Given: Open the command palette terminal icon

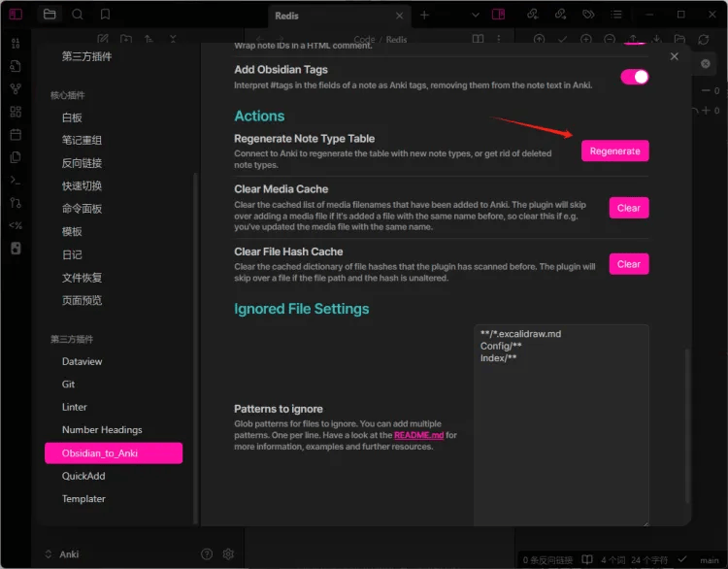Looking at the screenshot, I should point(16,181).
